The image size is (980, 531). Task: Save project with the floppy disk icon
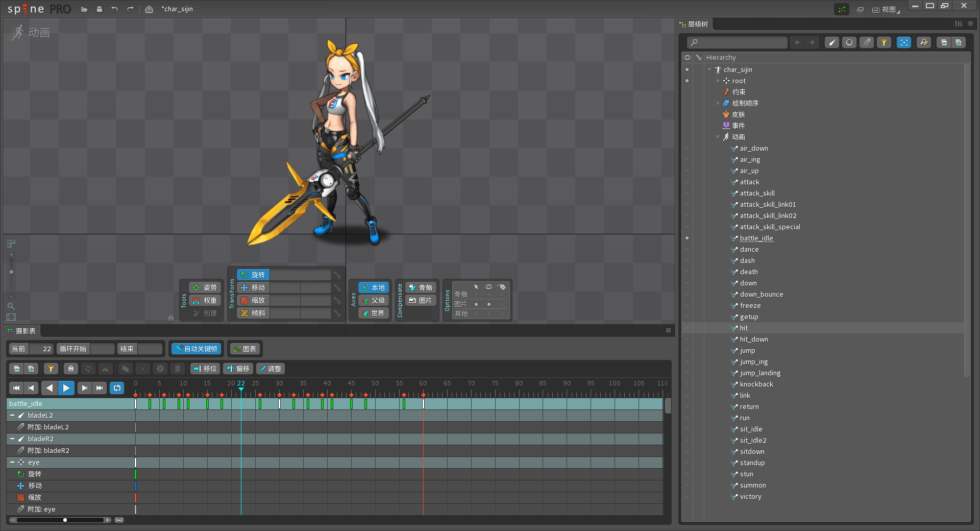click(100, 9)
